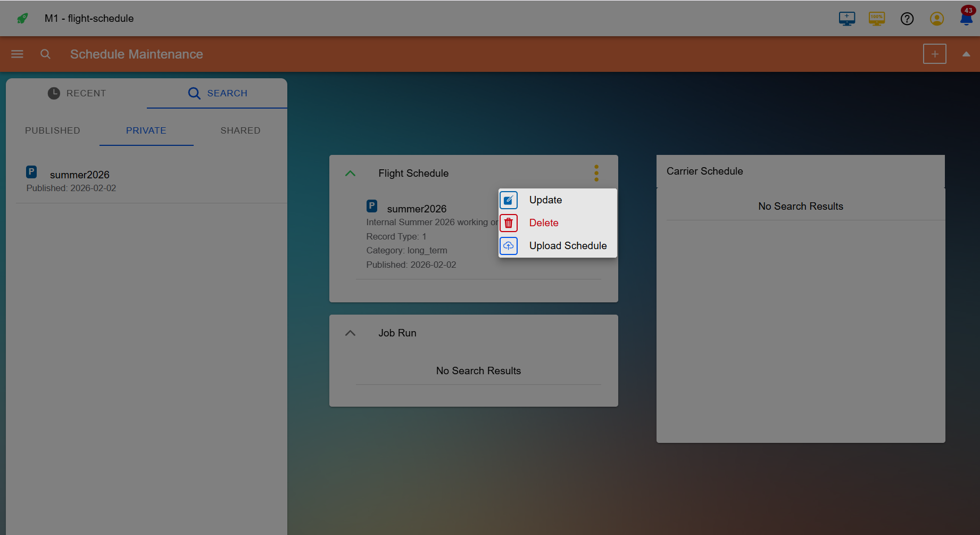Open the user account profile icon
The height and width of the screenshot is (535, 980).
point(937,19)
